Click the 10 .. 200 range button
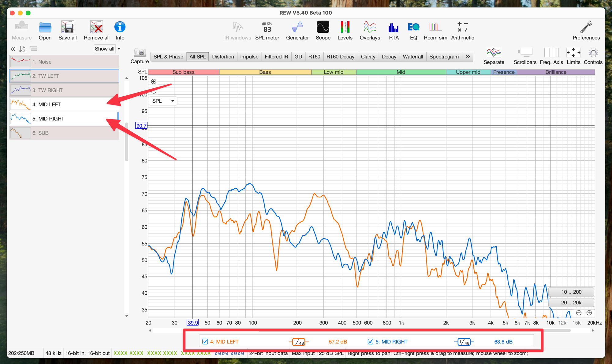The height and width of the screenshot is (364, 612). click(571, 292)
